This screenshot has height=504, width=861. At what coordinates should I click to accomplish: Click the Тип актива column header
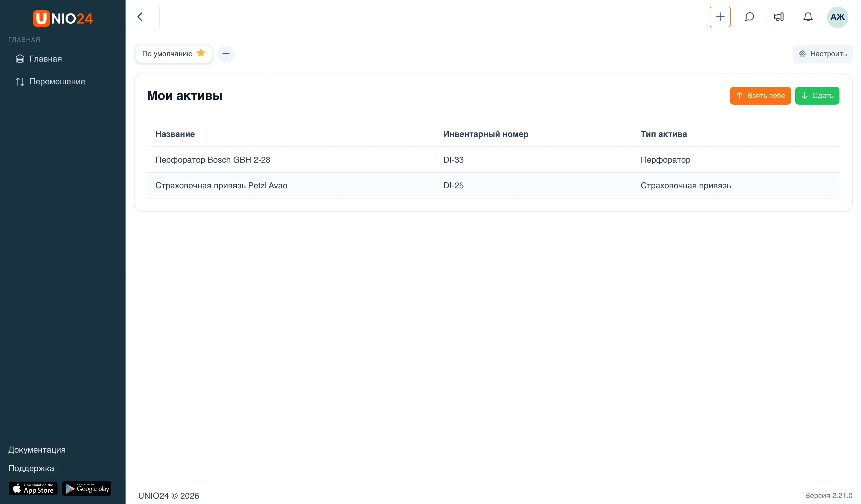[x=663, y=134]
